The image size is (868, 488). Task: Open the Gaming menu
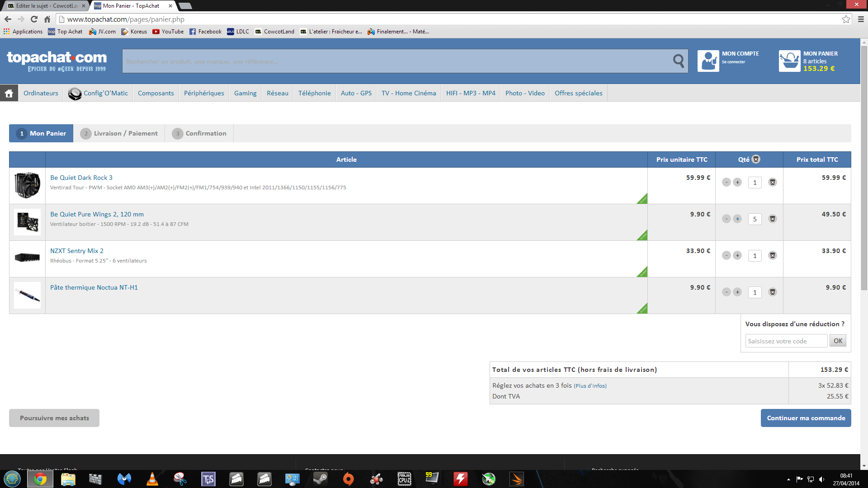pyautogui.click(x=245, y=93)
